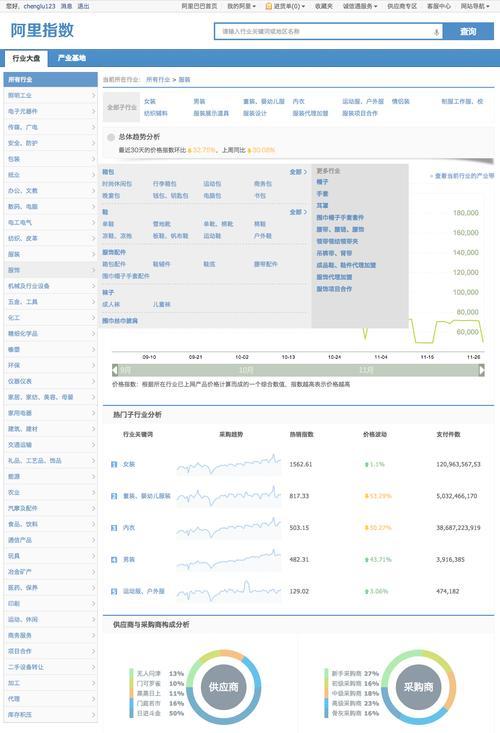Click 电脑包 in the flyout menu
This screenshot has width=500, height=733.
tap(212, 196)
